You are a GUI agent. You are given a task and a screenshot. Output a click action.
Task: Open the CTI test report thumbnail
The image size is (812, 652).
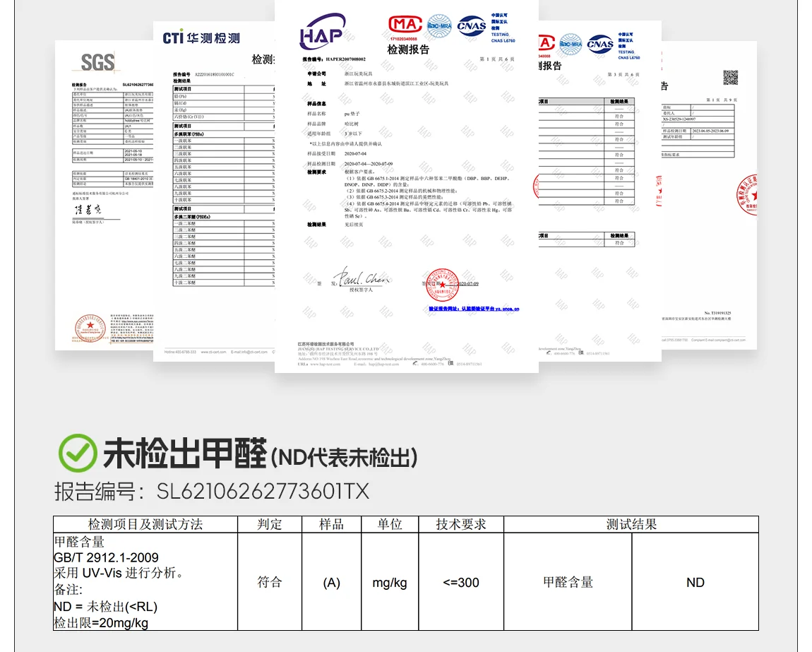(214, 191)
